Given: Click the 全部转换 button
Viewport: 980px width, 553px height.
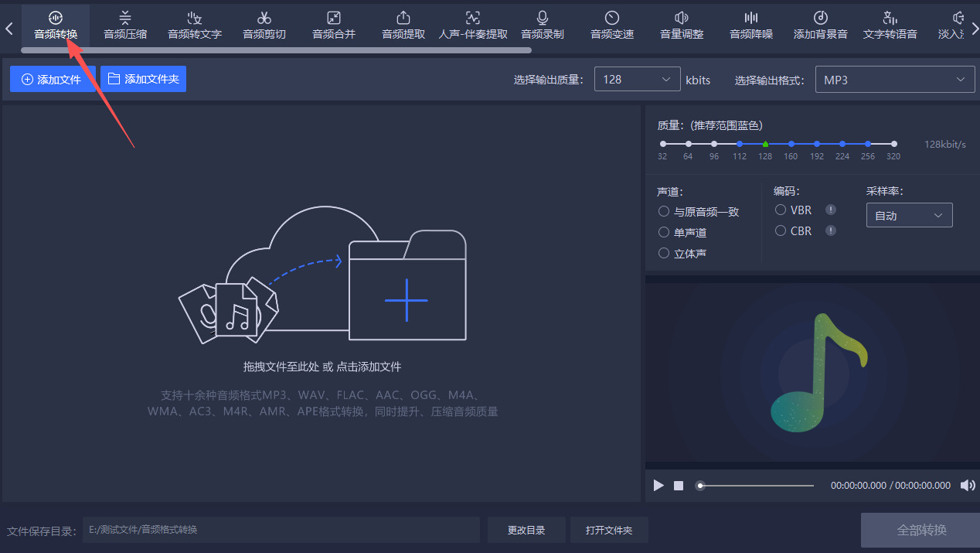Looking at the screenshot, I should coord(921,530).
